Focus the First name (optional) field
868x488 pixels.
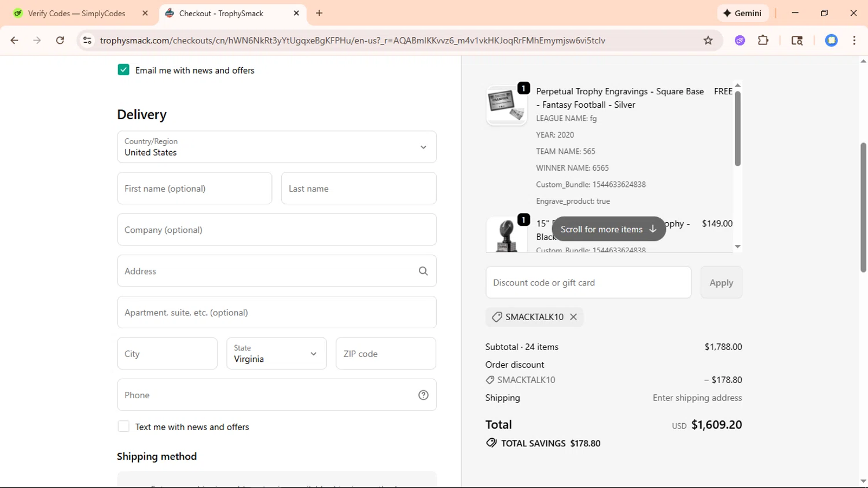(194, 188)
